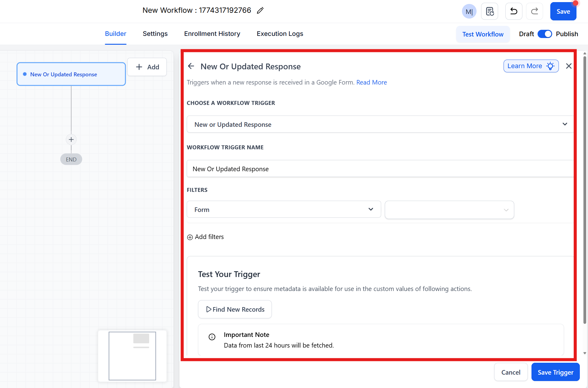Close the trigger panel with X icon
The height and width of the screenshot is (388, 588).
pos(569,66)
